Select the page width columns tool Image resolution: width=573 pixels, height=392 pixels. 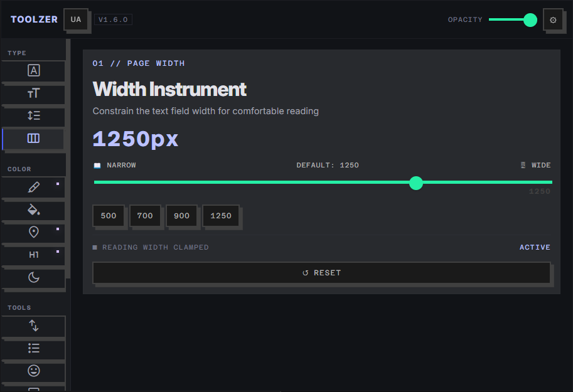pos(33,139)
